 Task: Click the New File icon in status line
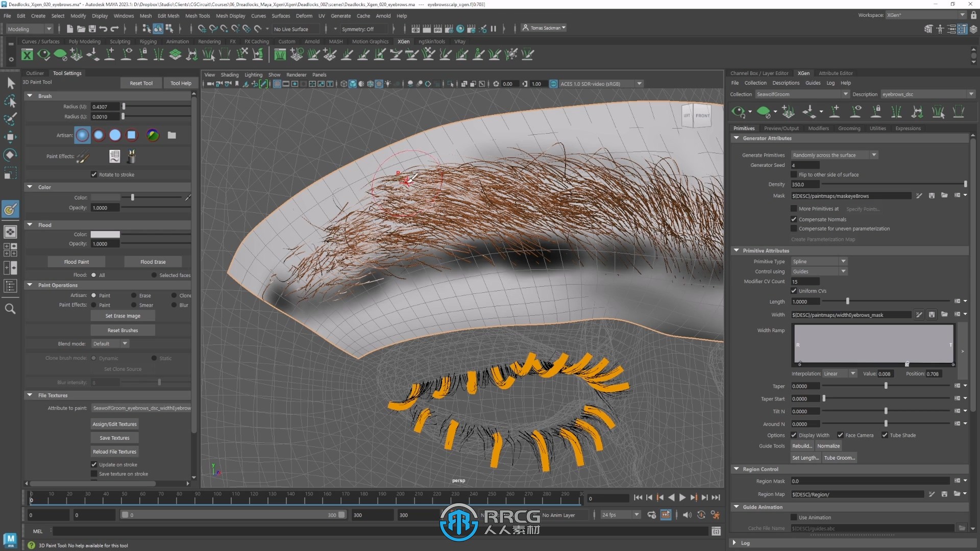(70, 29)
